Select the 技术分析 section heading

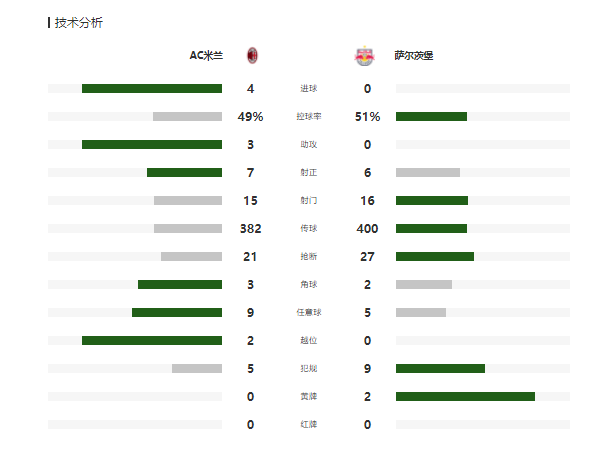tap(78, 22)
